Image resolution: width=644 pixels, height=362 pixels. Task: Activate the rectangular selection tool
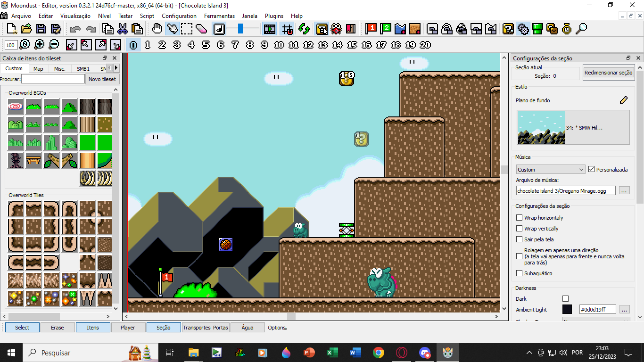pyautogui.click(x=187, y=29)
